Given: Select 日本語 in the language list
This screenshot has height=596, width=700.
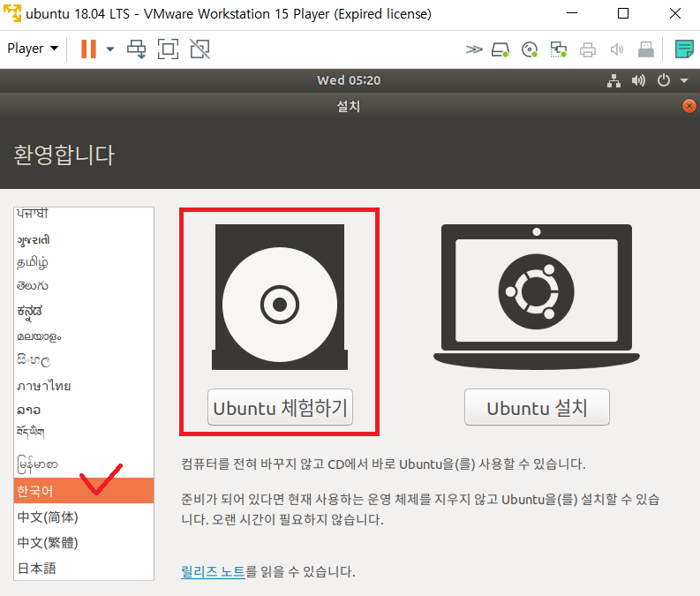Looking at the screenshot, I should (84, 568).
